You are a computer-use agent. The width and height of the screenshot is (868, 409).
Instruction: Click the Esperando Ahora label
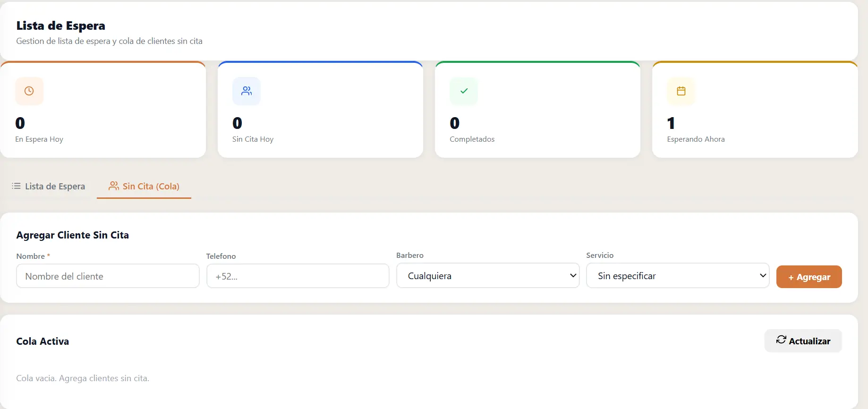[x=696, y=139]
